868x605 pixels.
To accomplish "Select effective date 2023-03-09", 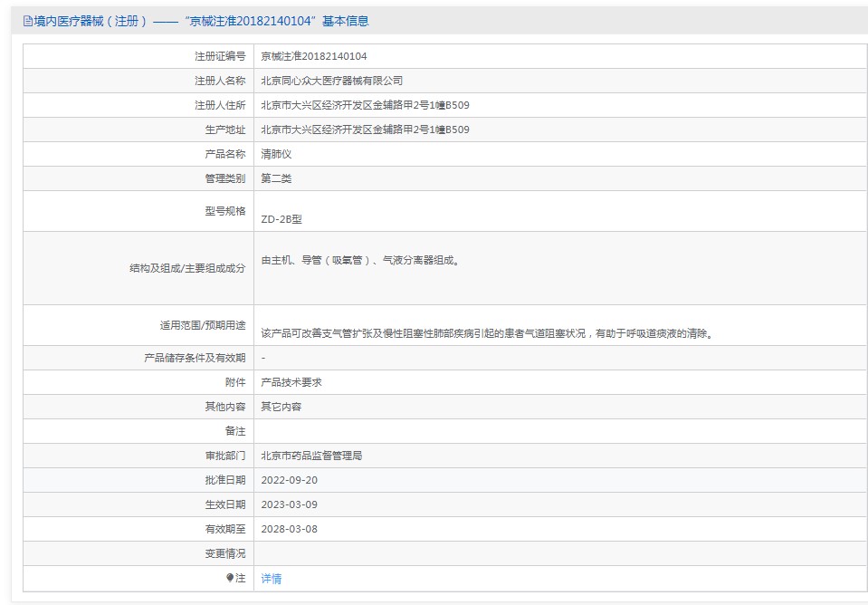I will coord(289,504).
